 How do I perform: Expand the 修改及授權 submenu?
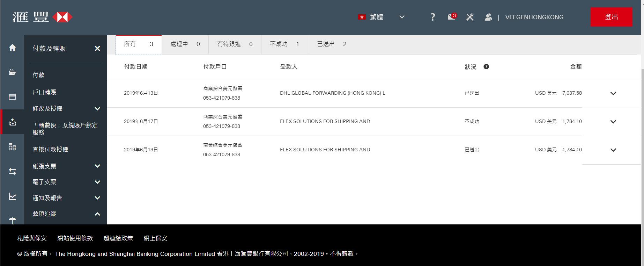tap(97, 109)
